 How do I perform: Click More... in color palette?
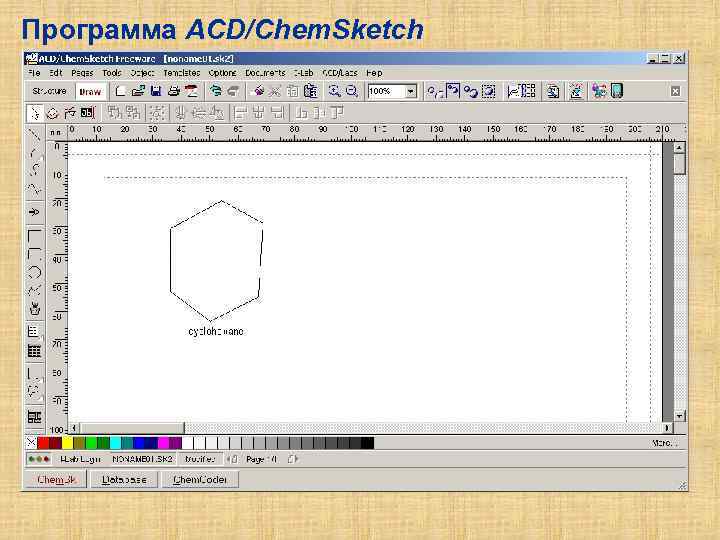tap(664, 443)
